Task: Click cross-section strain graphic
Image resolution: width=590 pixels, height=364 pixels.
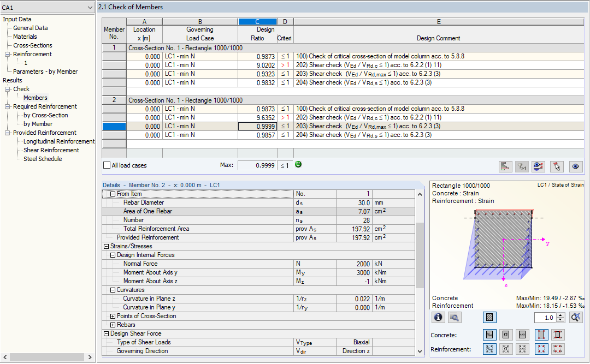Action: tap(504, 245)
